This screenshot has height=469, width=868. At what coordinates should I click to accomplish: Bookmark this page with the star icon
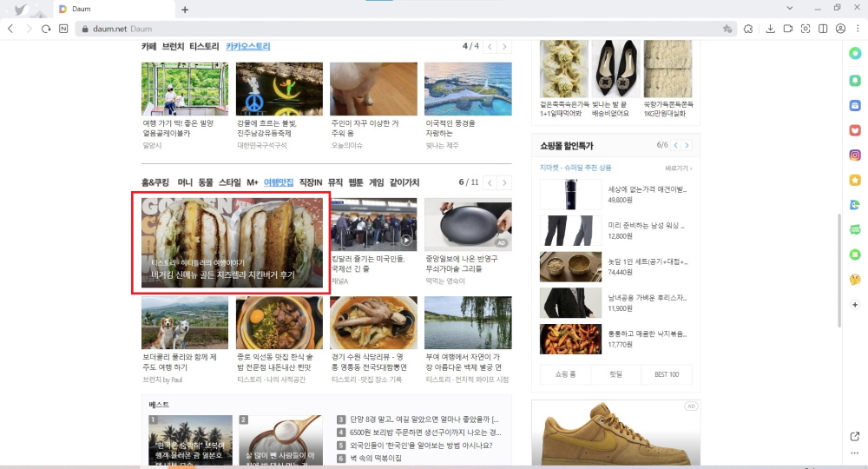[x=727, y=29]
